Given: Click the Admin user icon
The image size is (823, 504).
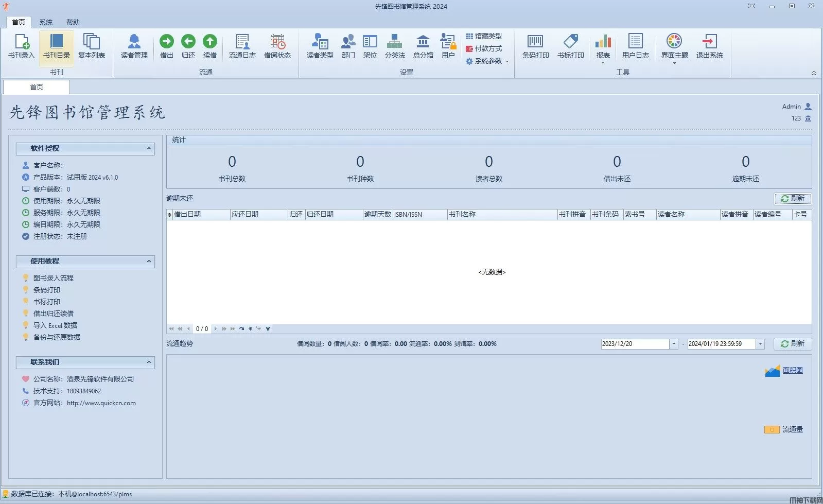Looking at the screenshot, I should (808, 107).
